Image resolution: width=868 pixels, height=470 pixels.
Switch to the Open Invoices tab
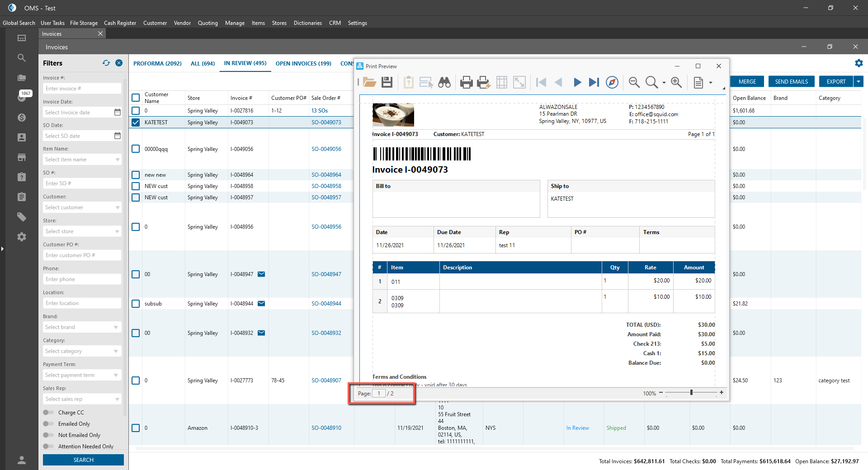[x=303, y=64]
